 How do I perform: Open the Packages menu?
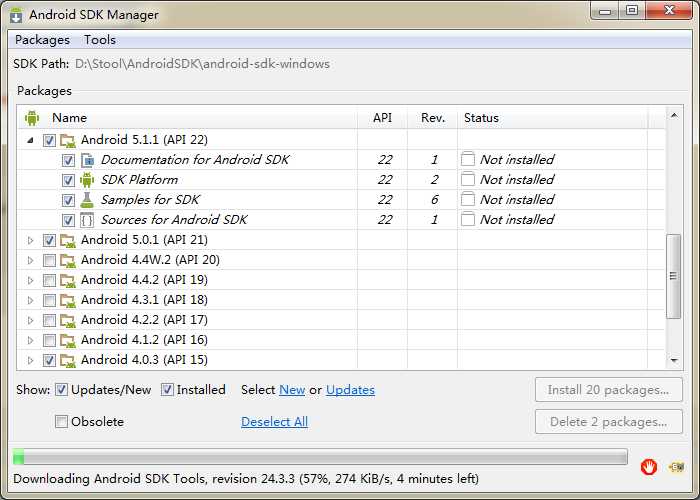point(42,40)
